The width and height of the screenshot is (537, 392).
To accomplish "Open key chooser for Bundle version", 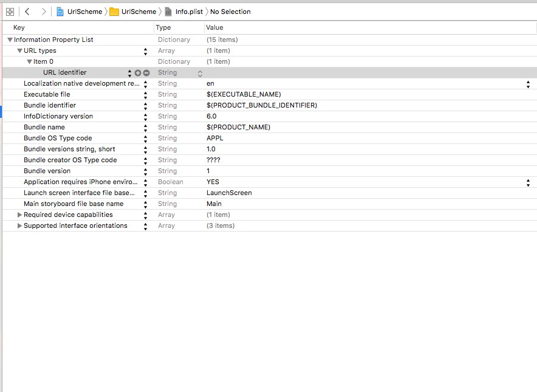I will pyautogui.click(x=146, y=171).
